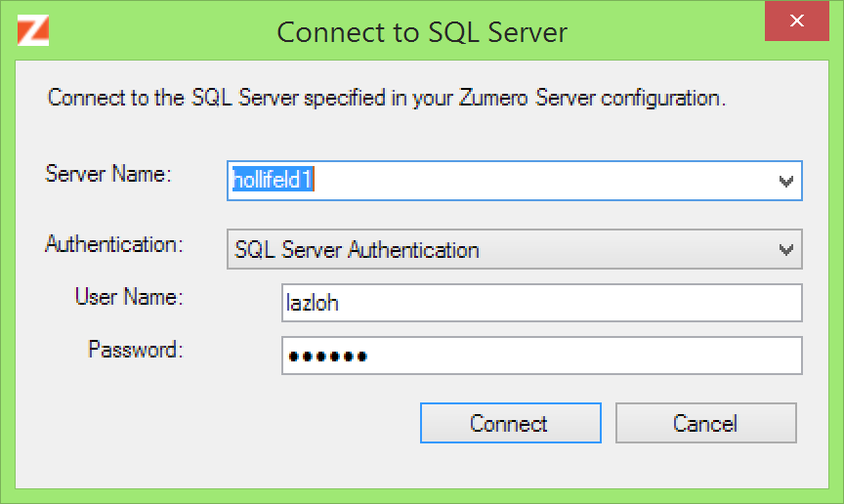The width and height of the screenshot is (844, 504).
Task: Open the Authentication dropdown arrow
Action: (x=785, y=250)
